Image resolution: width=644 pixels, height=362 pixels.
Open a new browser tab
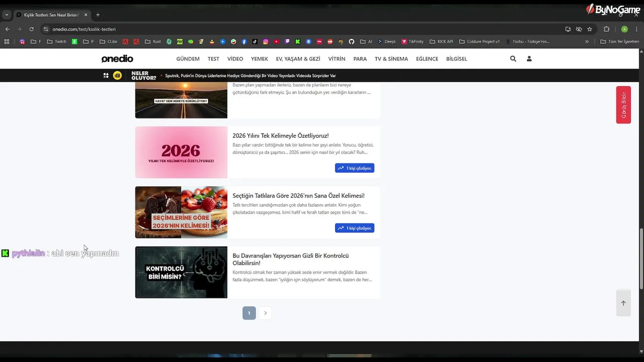coord(98,15)
